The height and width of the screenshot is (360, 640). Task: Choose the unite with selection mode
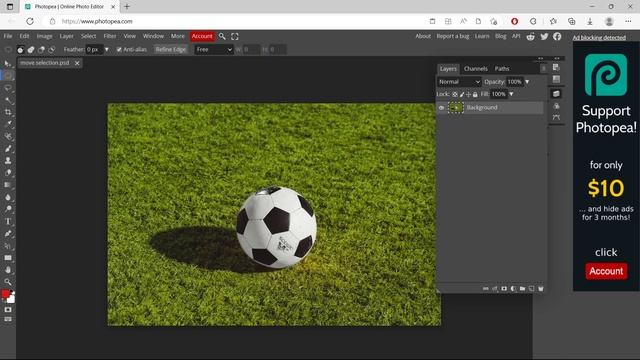(31, 49)
